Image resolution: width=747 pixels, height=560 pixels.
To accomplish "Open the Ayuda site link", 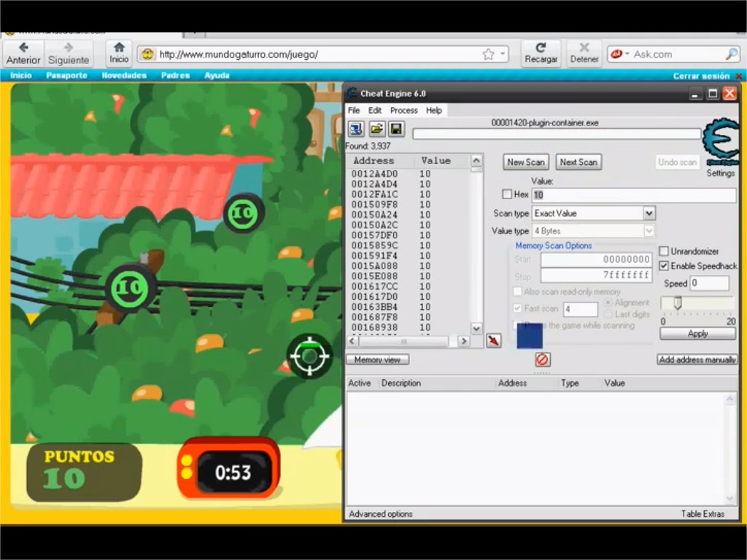I will (217, 75).
